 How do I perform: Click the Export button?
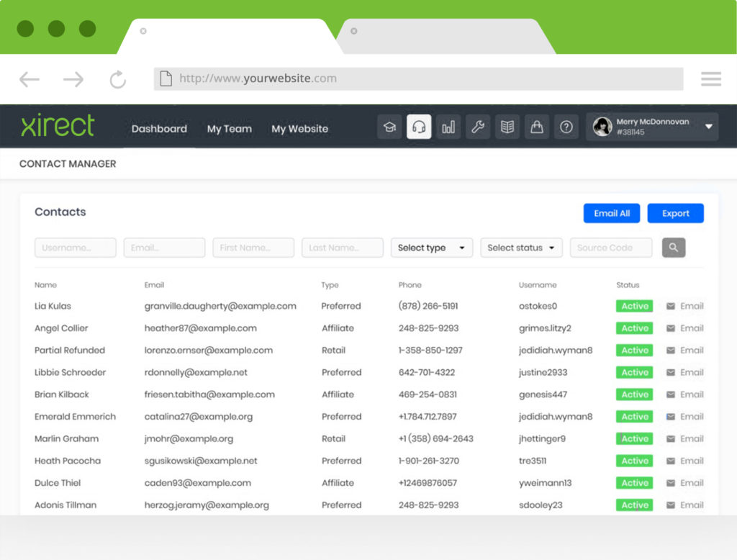675,213
